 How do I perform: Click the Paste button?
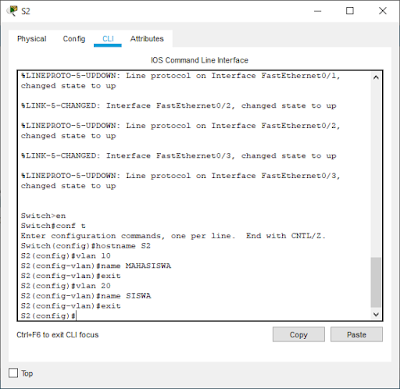(x=356, y=334)
